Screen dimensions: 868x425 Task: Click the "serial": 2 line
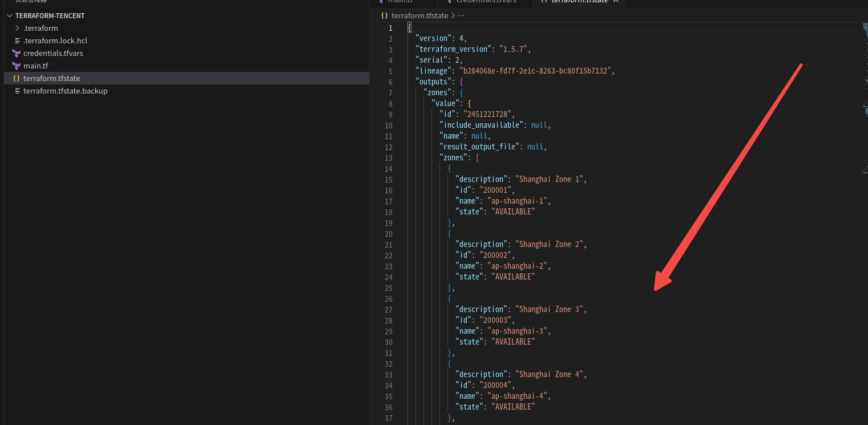439,60
